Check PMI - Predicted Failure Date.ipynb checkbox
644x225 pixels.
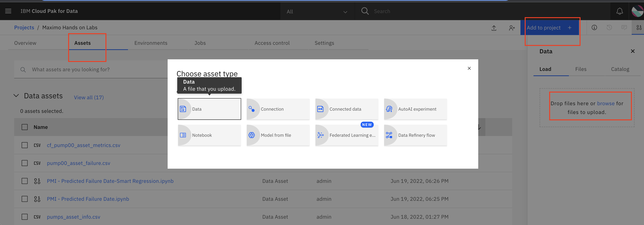pyautogui.click(x=24, y=199)
